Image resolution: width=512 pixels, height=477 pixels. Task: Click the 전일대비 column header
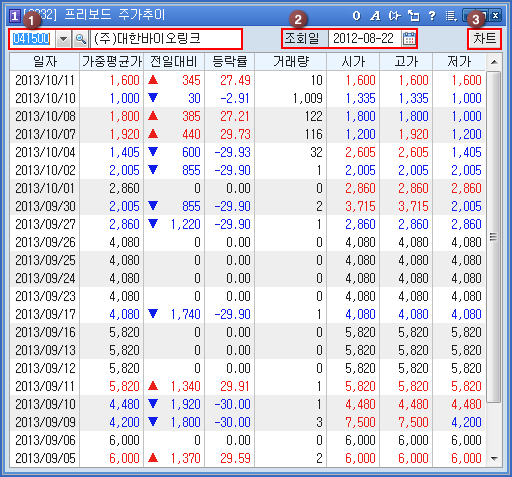[174, 62]
